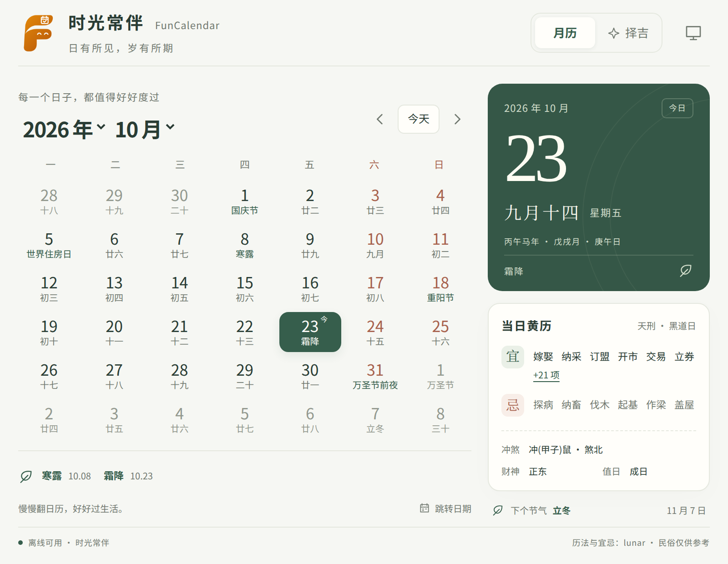This screenshot has height=564, width=728.
Task: Click the 下个节气 立冬 label
Action: 541,511
